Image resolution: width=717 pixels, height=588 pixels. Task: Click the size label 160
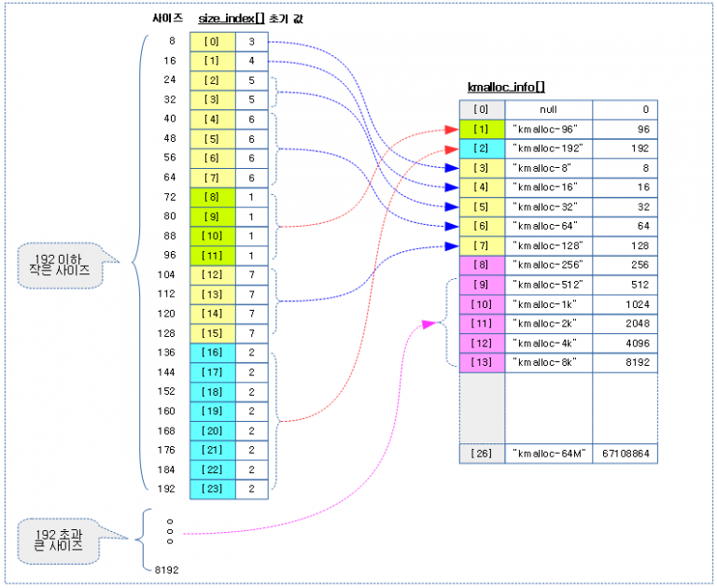166,411
